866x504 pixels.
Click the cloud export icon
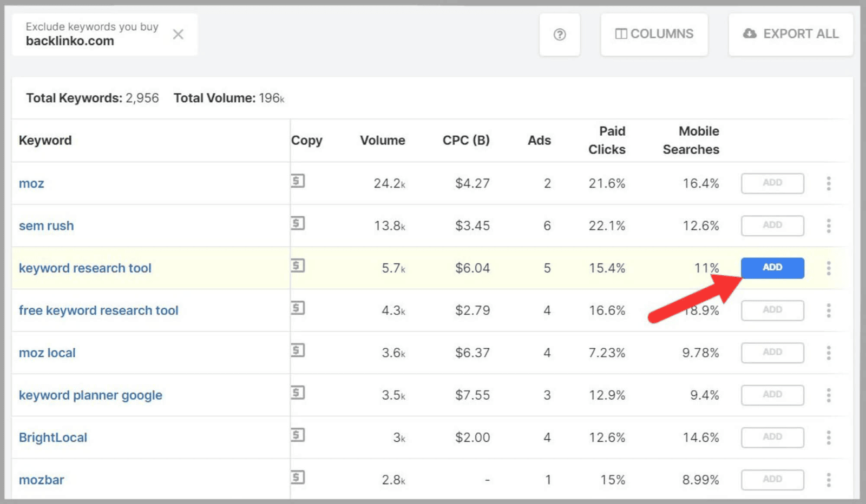click(749, 34)
